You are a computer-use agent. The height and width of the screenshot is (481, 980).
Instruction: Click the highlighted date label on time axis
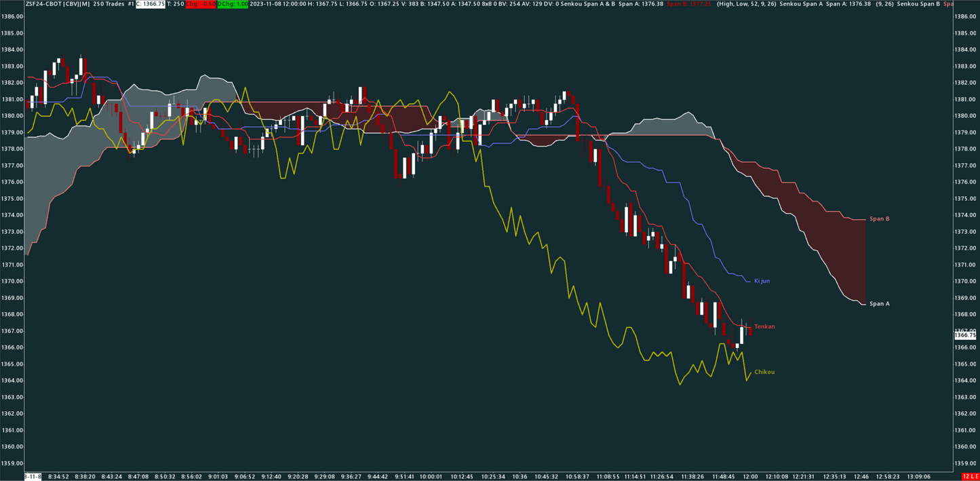click(x=33, y=476)
